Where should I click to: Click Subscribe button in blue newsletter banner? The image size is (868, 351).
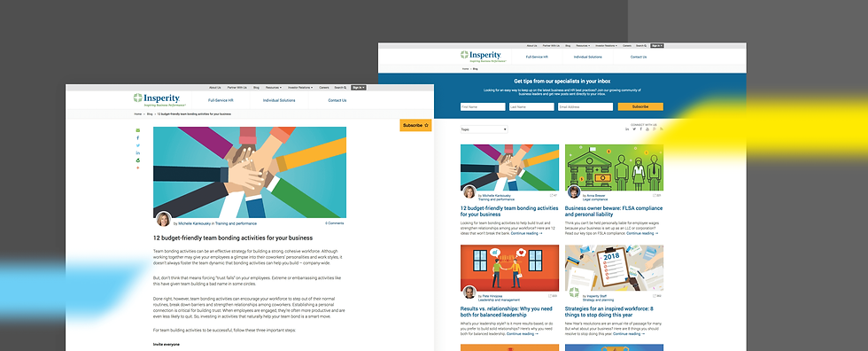(640, 107)
